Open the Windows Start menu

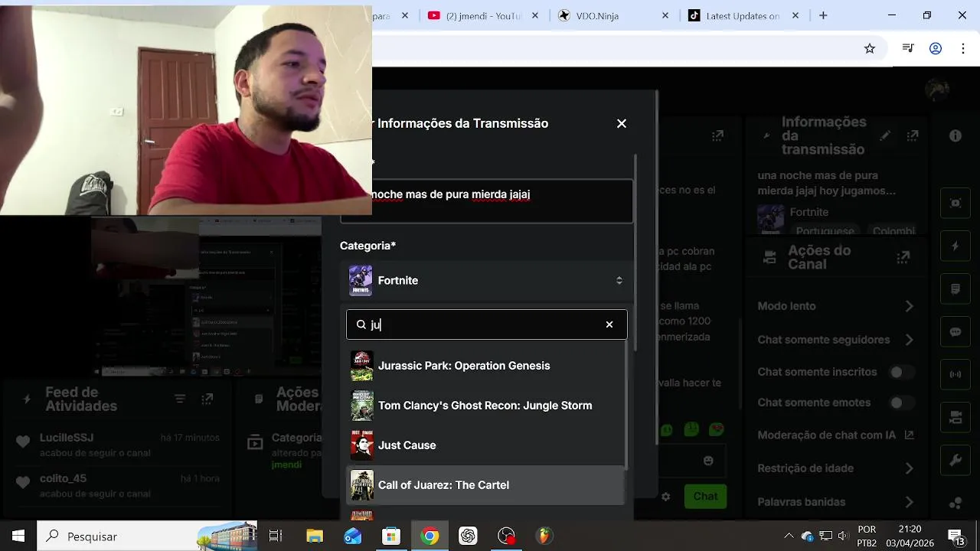pos(18,536)
